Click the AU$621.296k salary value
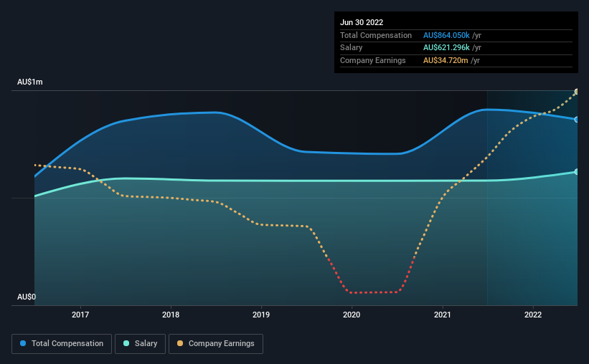 [446, 48]
